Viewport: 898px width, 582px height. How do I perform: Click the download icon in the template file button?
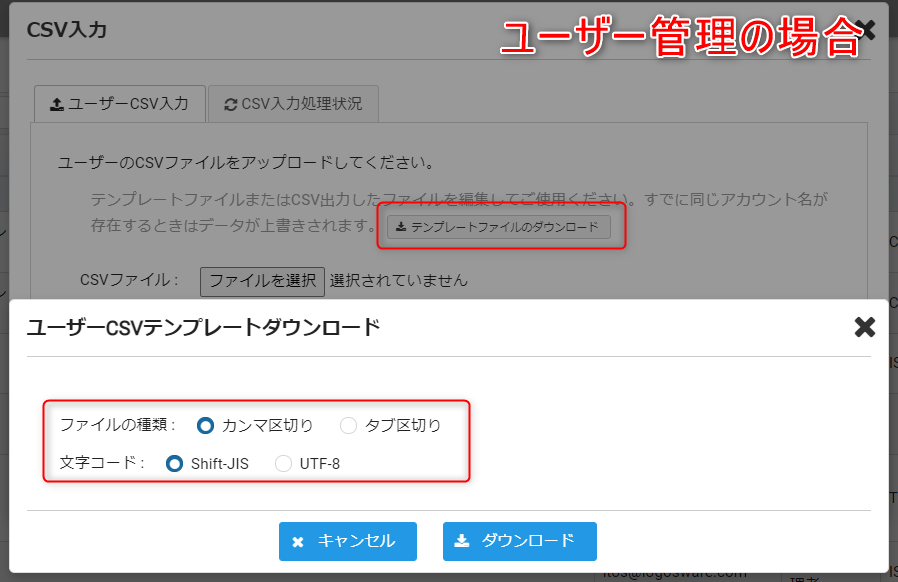401,228
